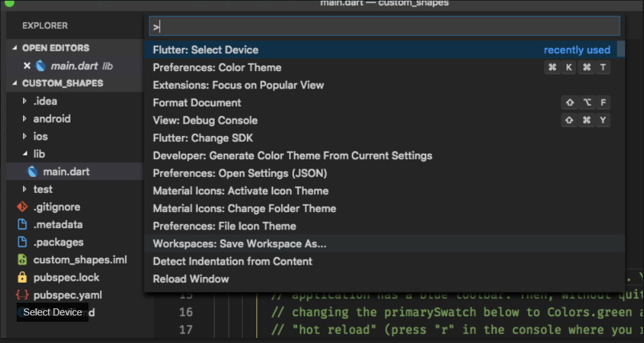This screenshot has height=343, width=644.
Task: Click the file icon next to .metadata
Action: click(x=22, y=224)
